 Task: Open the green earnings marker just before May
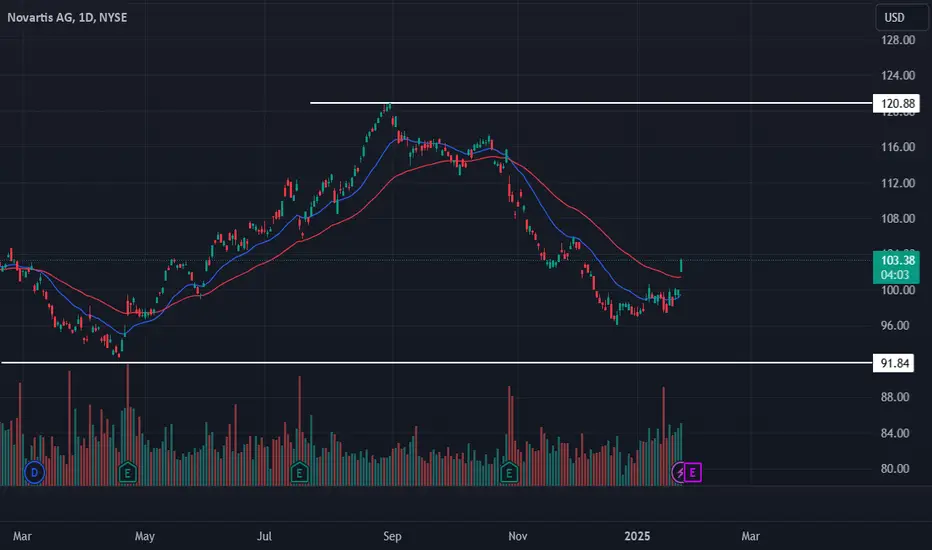127,473
